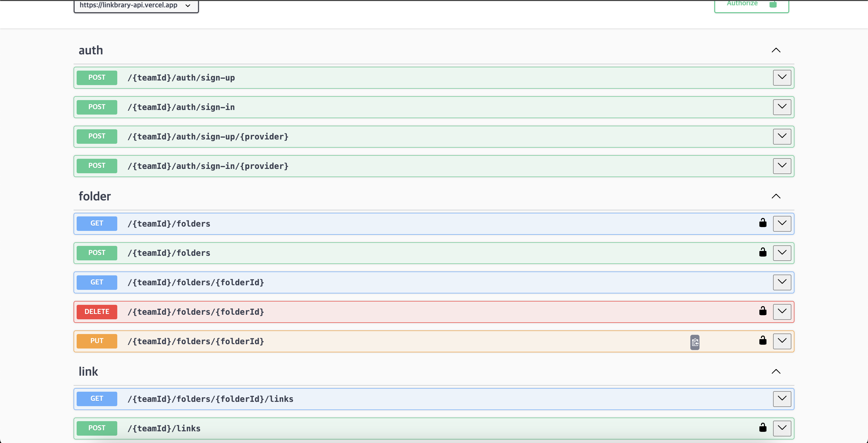Expand POST auth/sign-up/{provider} arrow
868x443 pixels.
click(x=782, y=137)
